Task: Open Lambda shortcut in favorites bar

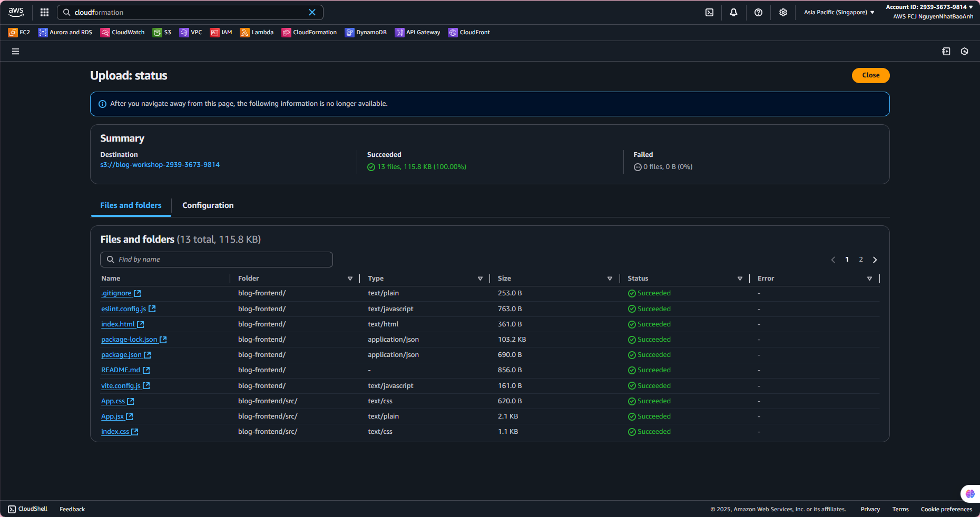Action: click(x=257, y=33)
